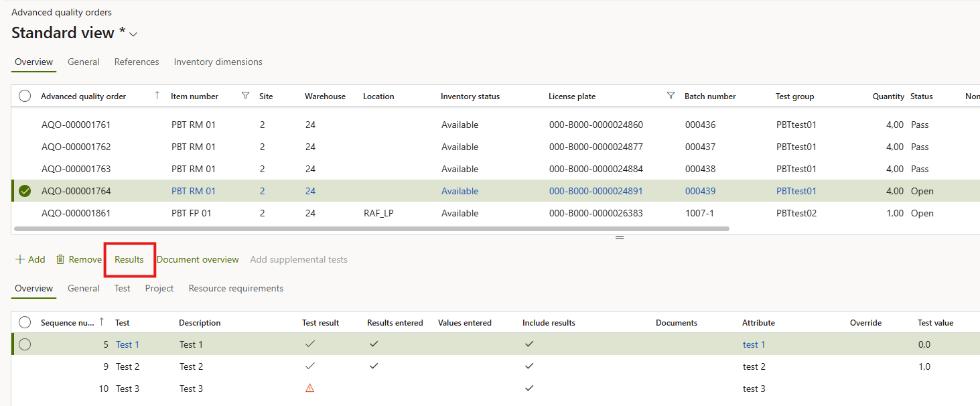Select the Test 1 row radio circle
The height and width of the screenshot is (406, 980).
(25, 344)
